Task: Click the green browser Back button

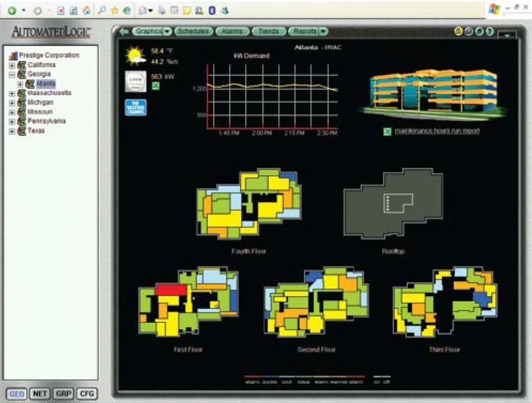Action: pyautogui.click(x=12, y=10)
